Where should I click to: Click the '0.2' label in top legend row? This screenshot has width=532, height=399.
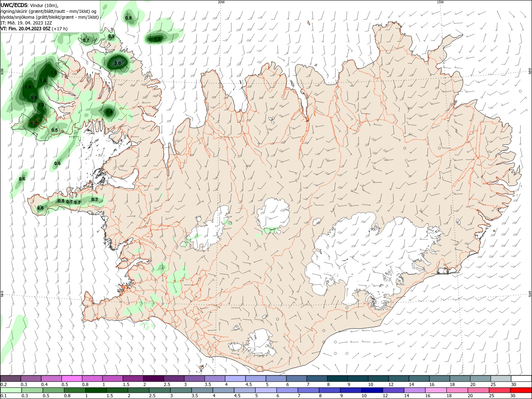click(4, 384)
